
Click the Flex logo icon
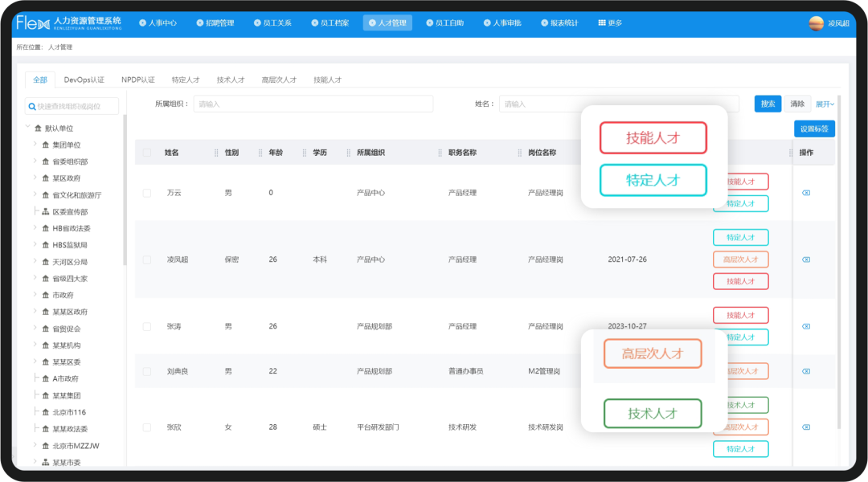[x=32, y=23]
